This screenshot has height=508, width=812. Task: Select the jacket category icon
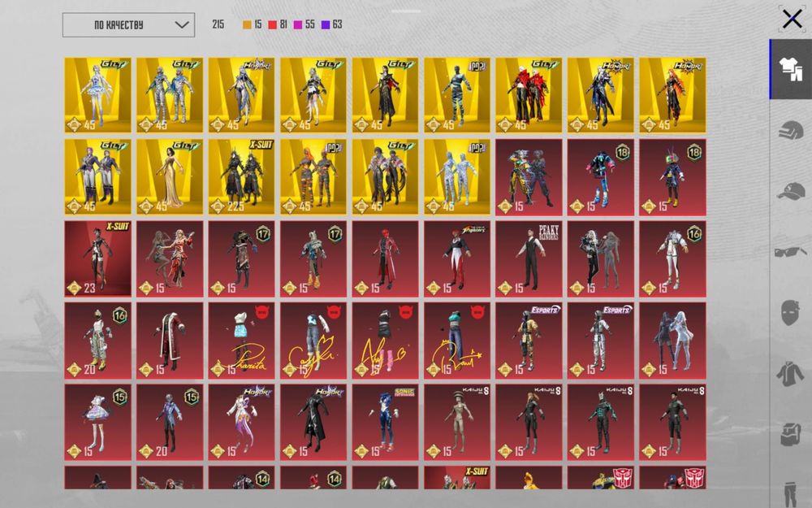point(791,374)
